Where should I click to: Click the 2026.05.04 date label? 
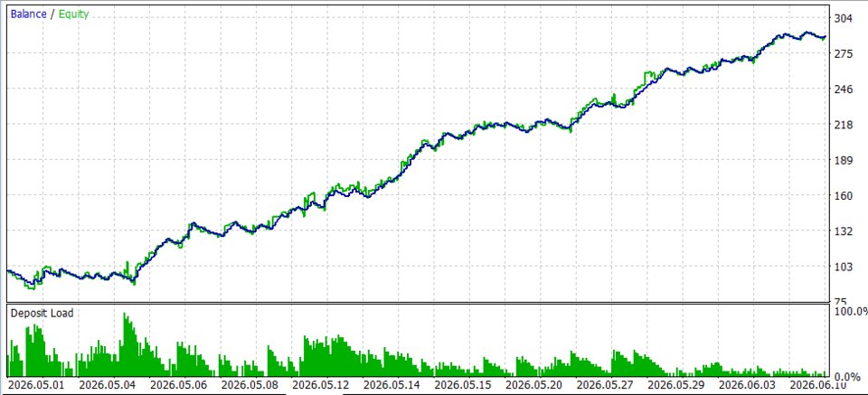[108, 384]
